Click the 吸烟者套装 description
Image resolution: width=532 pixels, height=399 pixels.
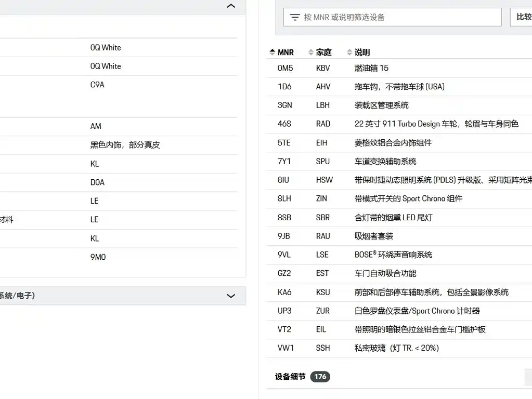(x=374, y=236)
